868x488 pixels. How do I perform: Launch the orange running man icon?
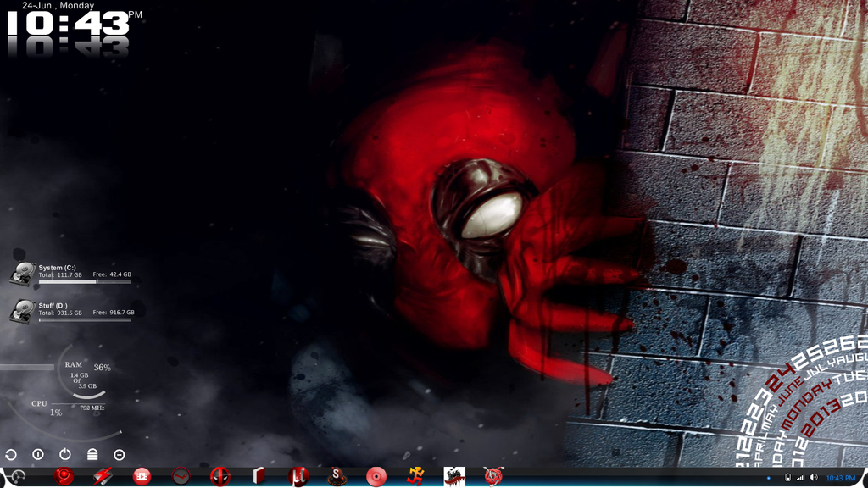coord(415,476)
